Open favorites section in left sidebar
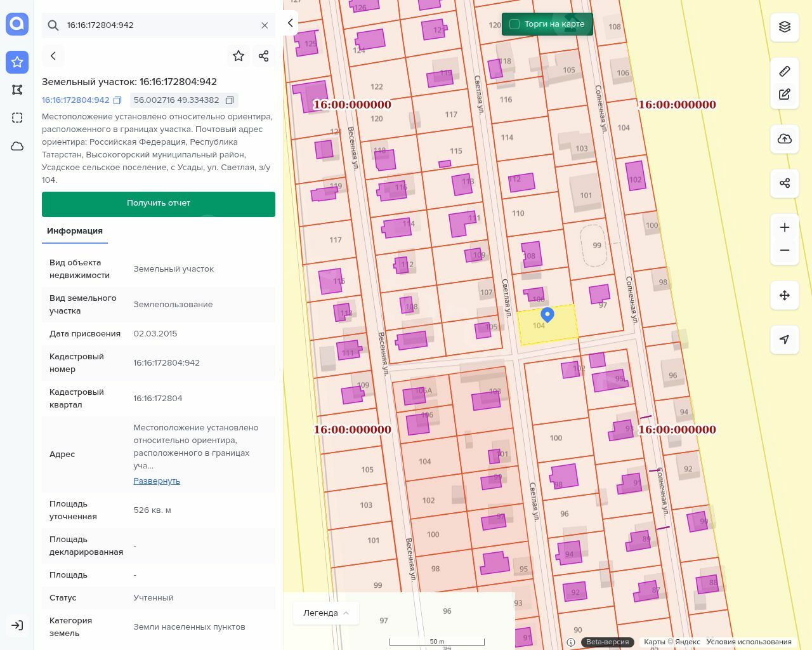 [17, 62]
